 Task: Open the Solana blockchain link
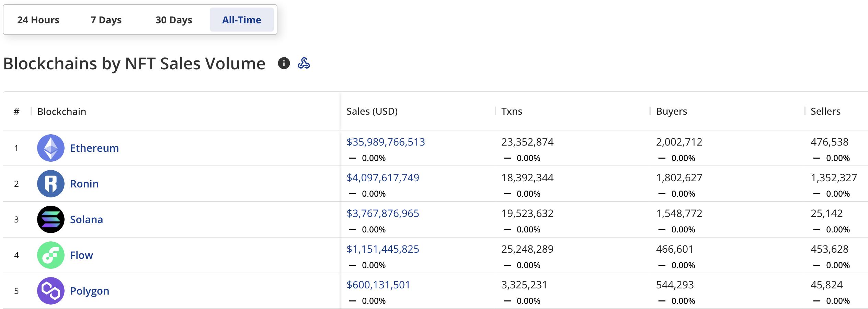[87, 219]
